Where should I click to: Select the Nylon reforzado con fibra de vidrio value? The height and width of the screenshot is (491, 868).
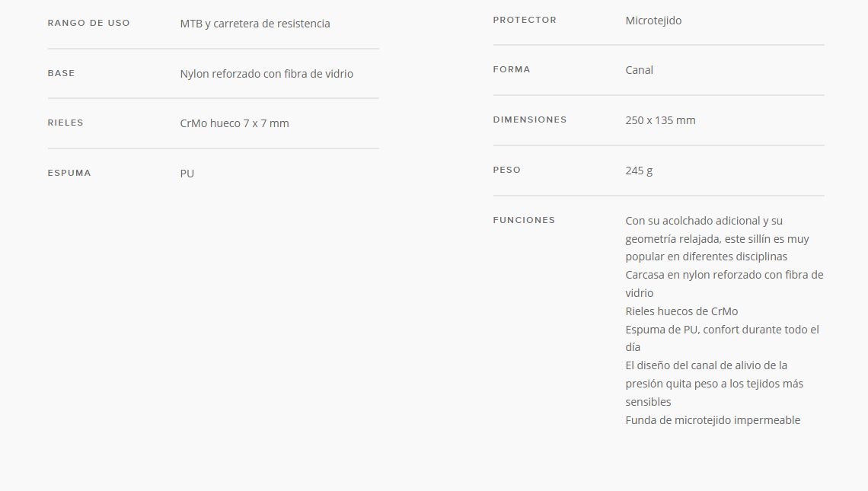point(266,74)
